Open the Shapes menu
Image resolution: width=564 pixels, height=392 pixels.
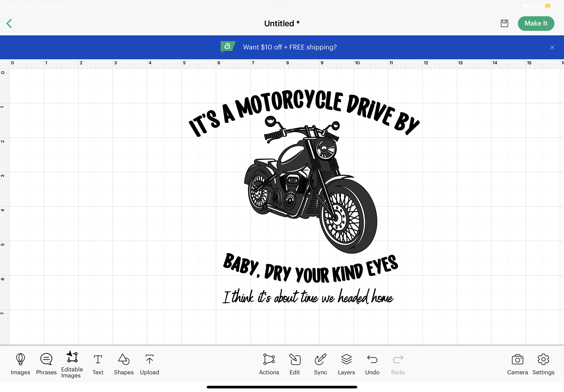point(124,365)
